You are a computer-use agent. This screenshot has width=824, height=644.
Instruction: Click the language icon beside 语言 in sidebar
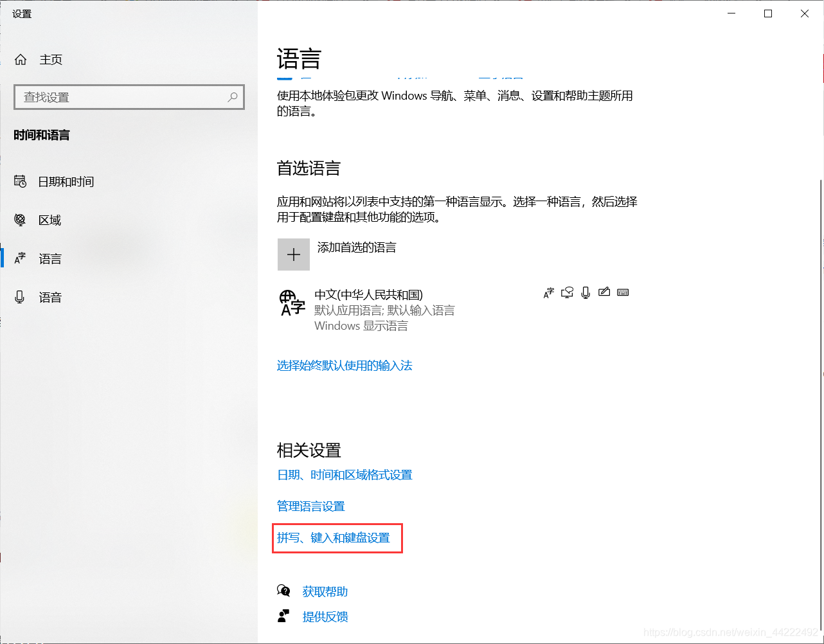[x=20, y=258]
